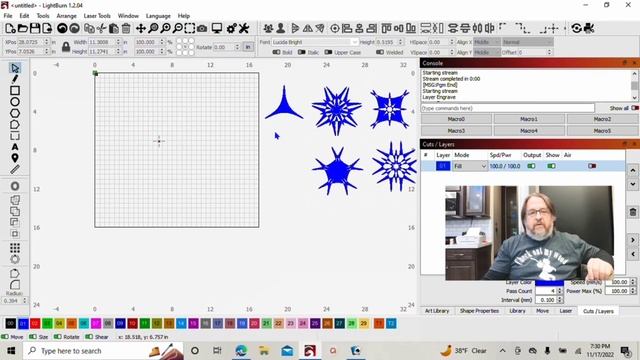
Task: Choose the Ellipse tool
Action: tap(15, 102)
